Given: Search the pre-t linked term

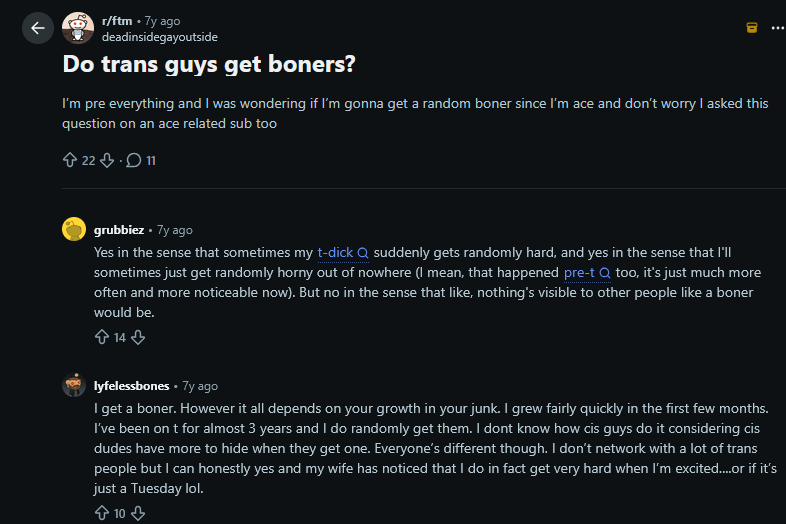Looking at the screenshot, I should click(587, 272).
